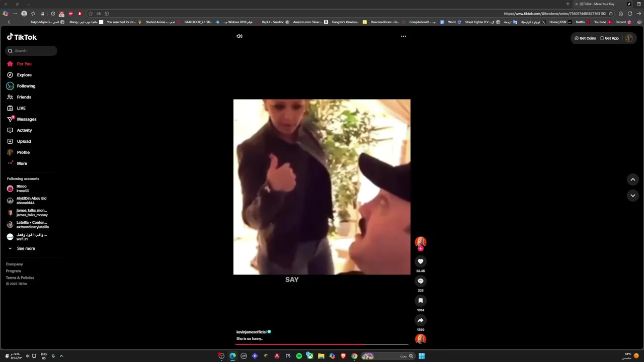The image size is (644, 362).
Task: Open the wafi.s1 account
Action: click(28, 237)
